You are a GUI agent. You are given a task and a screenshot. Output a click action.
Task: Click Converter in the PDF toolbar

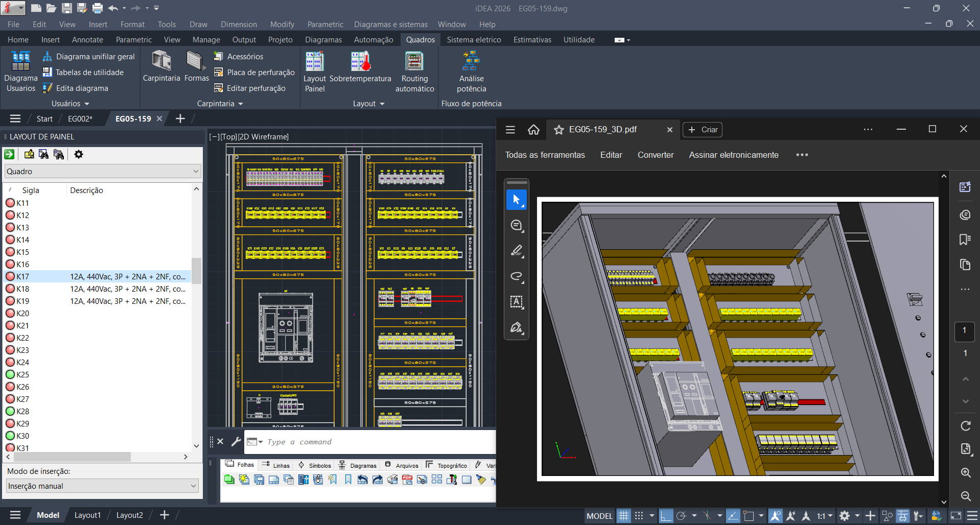point(655,155)
